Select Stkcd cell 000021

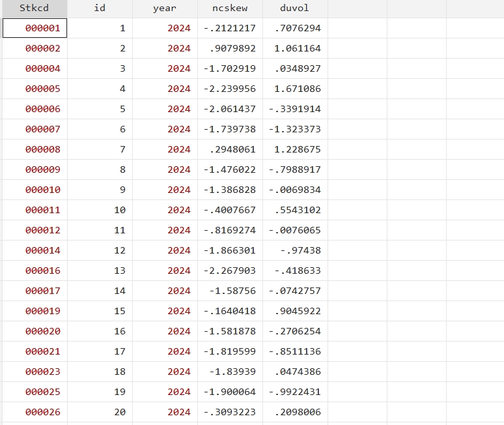tap(35, 351)
